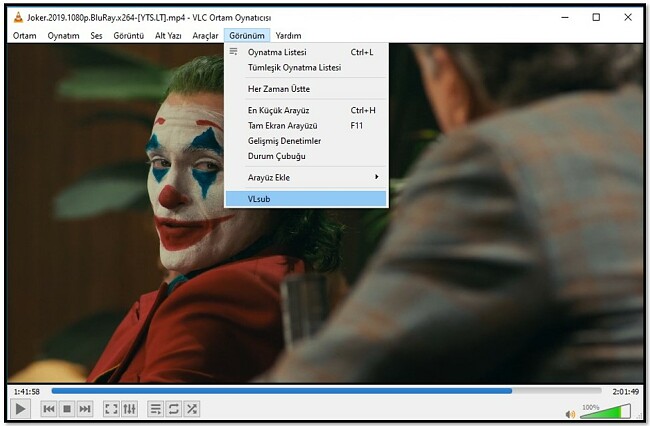Toggle Durum Çubuğu option

click(306, 156)
